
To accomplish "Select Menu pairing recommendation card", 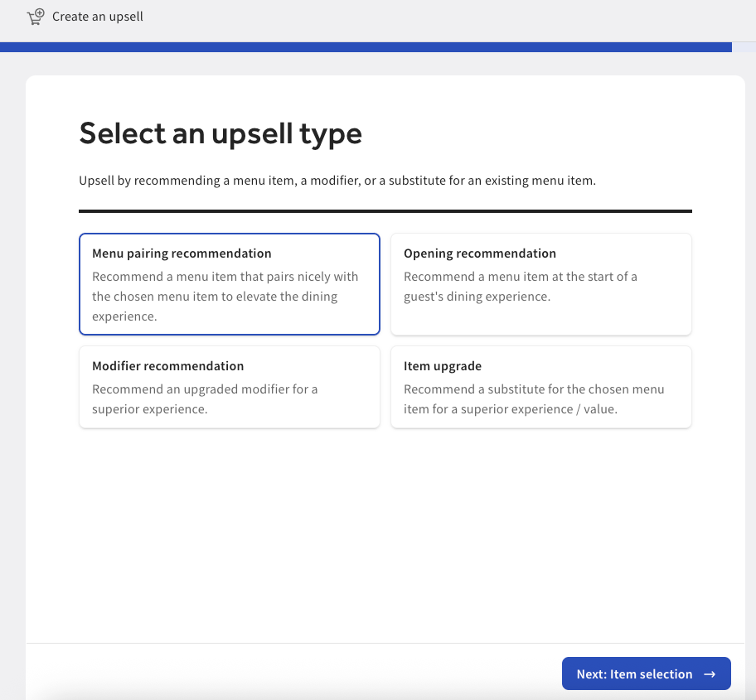I will click(x=230, y=284).
